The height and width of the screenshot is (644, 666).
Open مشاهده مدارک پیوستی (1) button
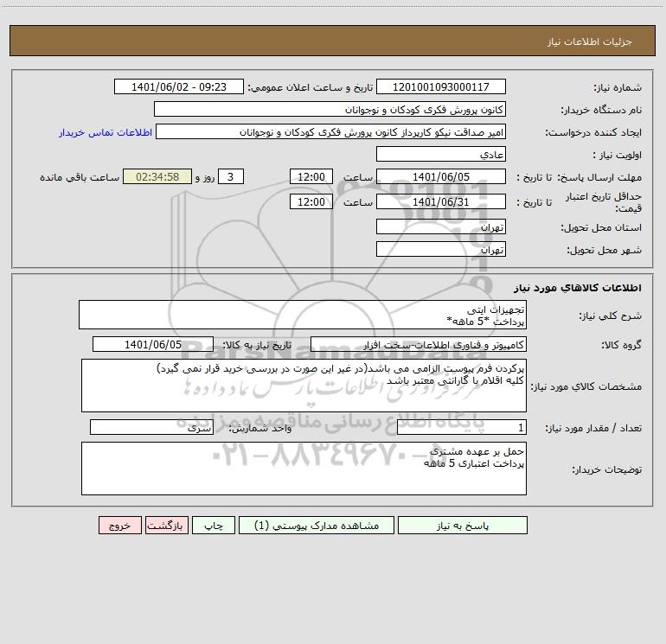coord(317,525)
